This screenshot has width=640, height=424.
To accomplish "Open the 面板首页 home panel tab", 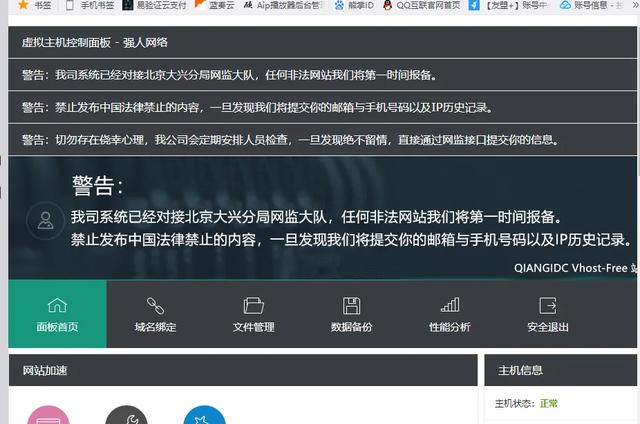I will tap(57, 313).
